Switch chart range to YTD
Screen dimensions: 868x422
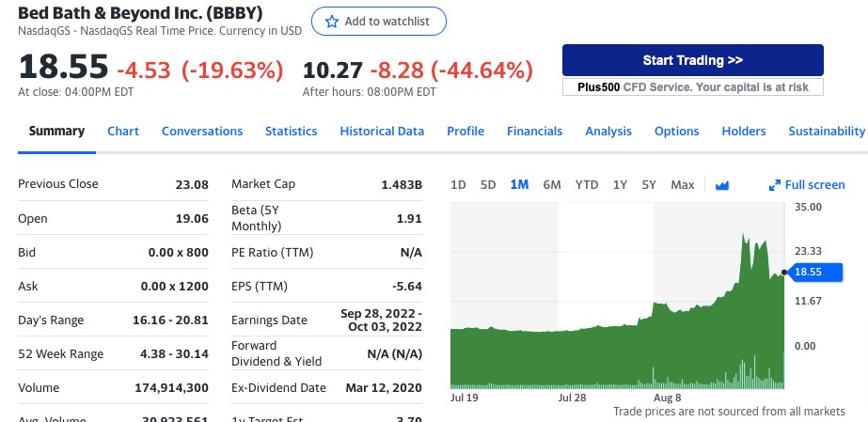[587, 185]
